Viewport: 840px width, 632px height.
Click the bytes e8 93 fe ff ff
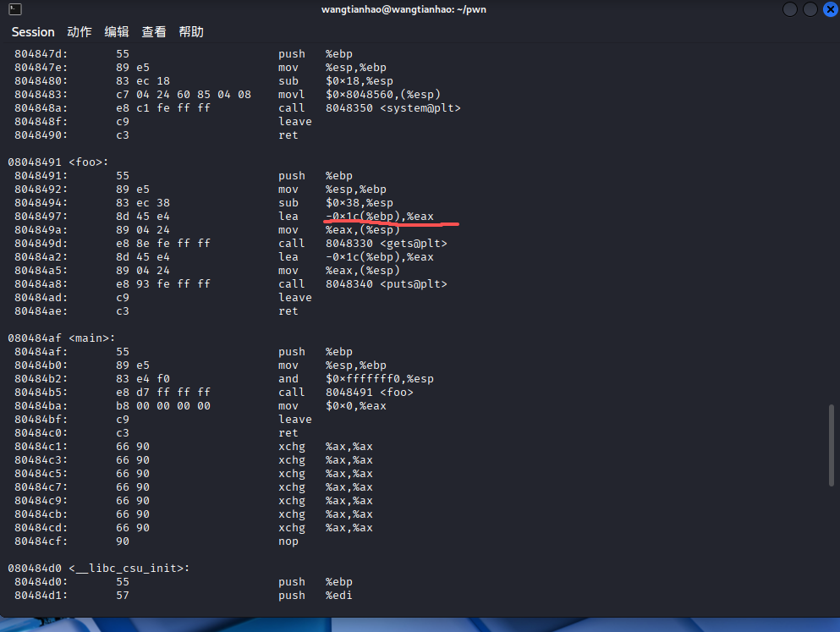(163, 284)
